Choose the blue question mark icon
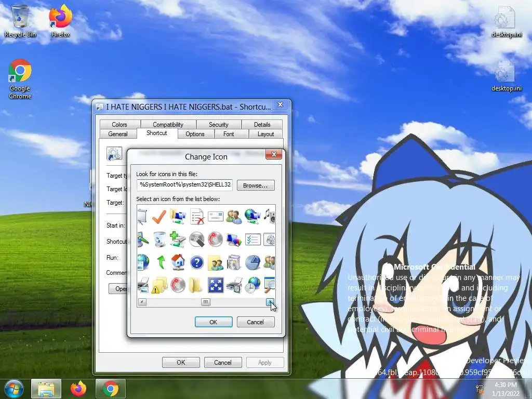 pyautogui.click(x=197, y=262)
